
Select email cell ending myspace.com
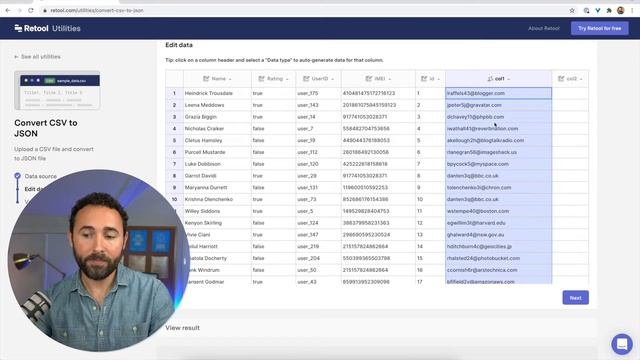pyautogui.click(x=498, y=164)
